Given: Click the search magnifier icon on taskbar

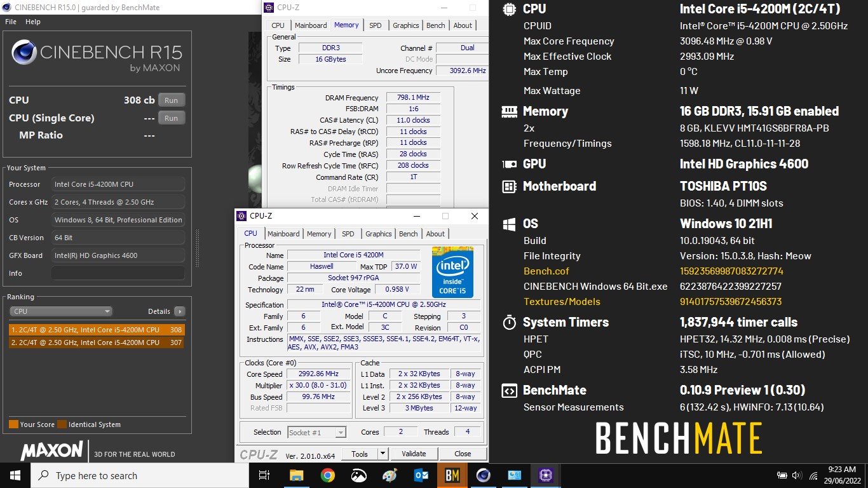Looking at the screenshot, I should click(x=44, y=475).
